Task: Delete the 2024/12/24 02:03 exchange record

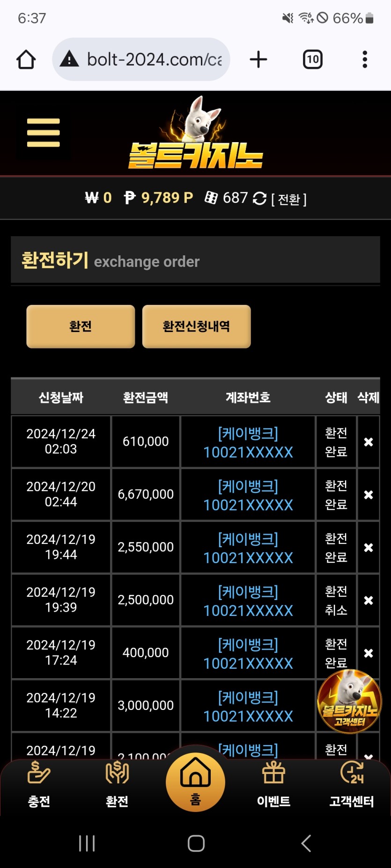Action: click(369, 442)
